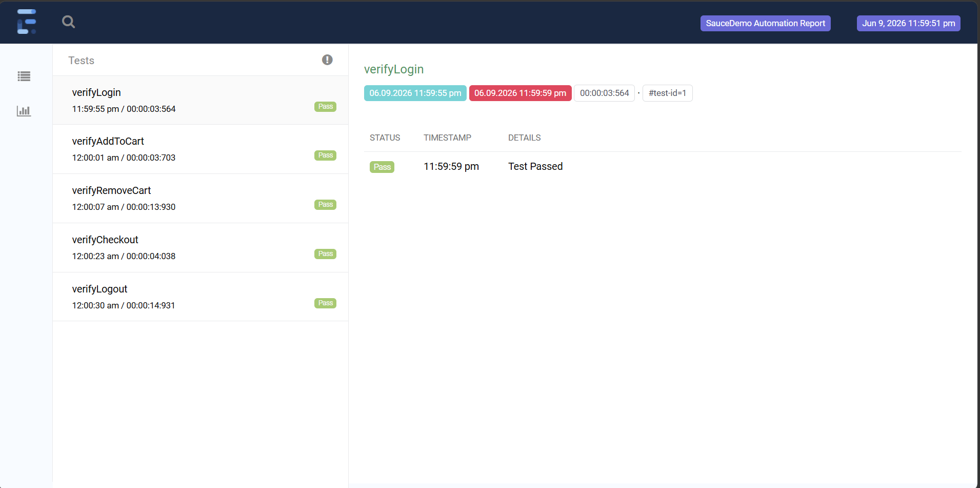Click the DETAILS column header

[x=524, y=138]
